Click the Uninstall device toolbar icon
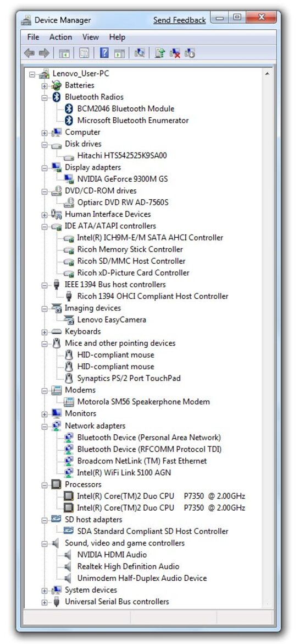 click(175, 53)
